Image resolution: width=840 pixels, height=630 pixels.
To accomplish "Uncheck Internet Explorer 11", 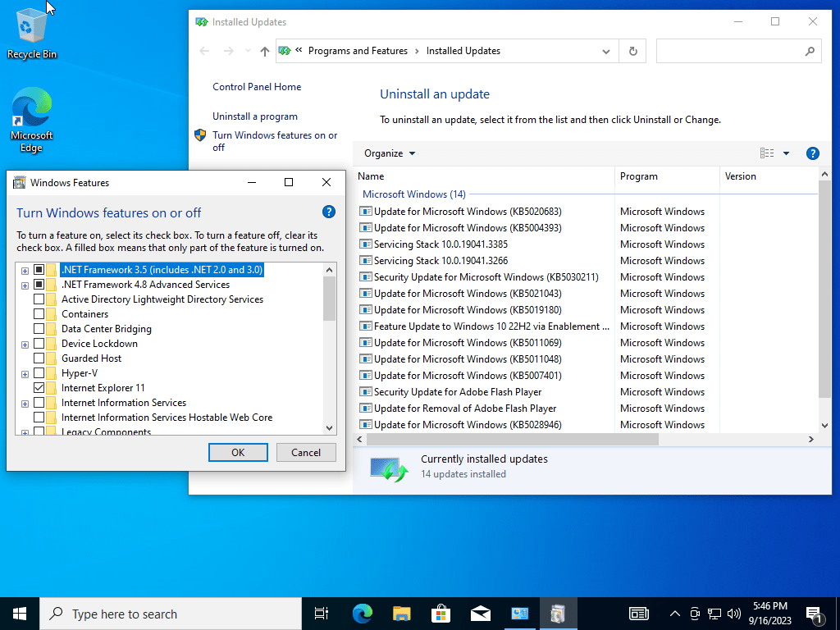I will pyautogui.click(x=39, y=387).
